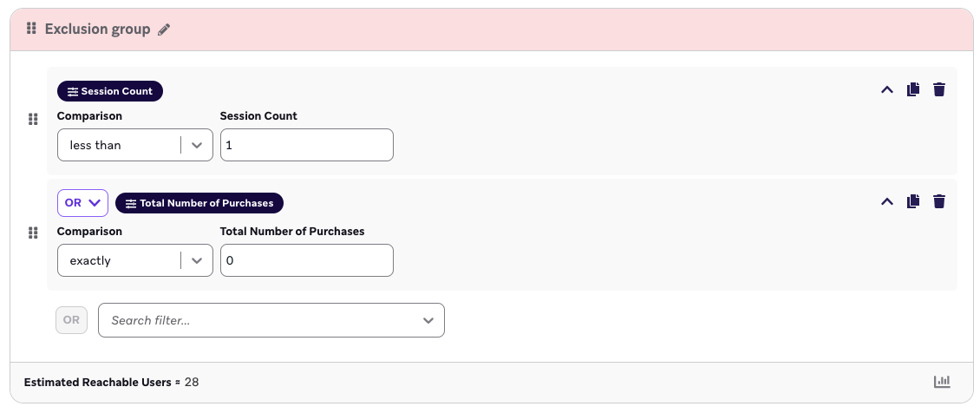Image resolution: width=980 pixels, height=413 pixels.
Task: Collapse the Total Number of Purchases filter
Action: click(x=887, y=201)
